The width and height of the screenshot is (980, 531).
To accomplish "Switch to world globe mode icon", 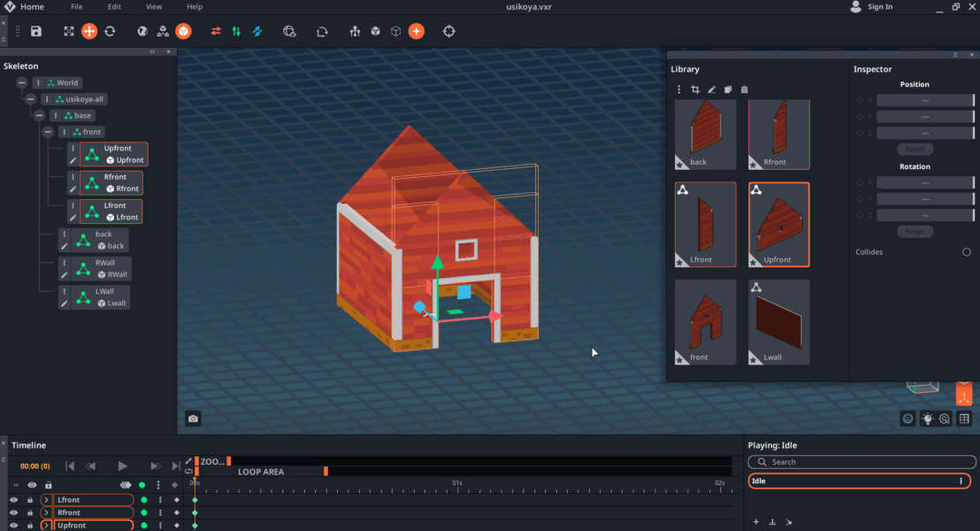I will click(142, 31).
